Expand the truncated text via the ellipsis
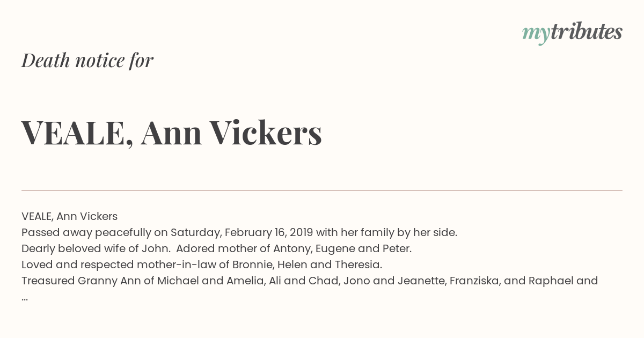This screenshot has height=338, width=644. click(25, 298)
